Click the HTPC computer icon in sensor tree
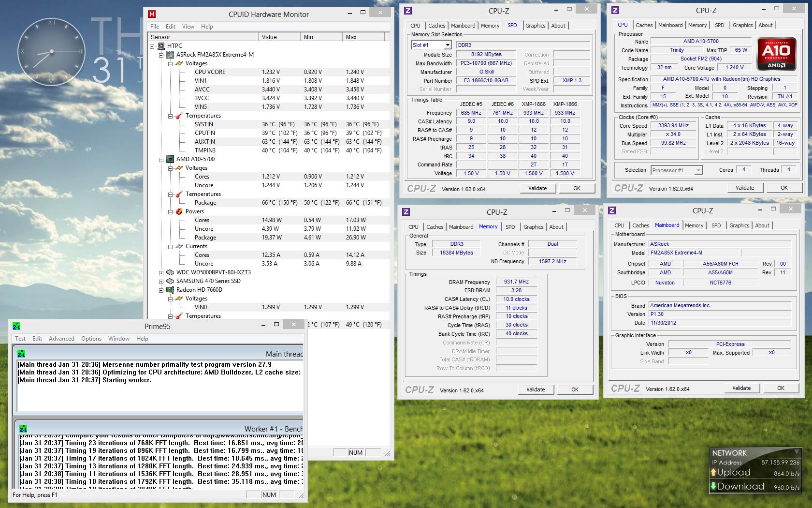 [x=161, y=46]
